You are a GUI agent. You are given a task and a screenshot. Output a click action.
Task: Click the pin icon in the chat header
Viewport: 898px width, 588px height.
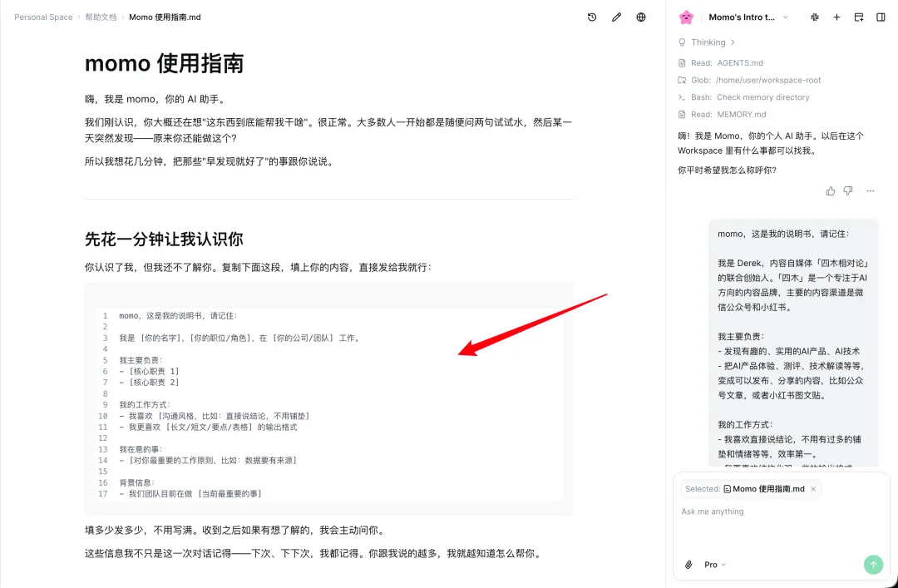(814, 17)
